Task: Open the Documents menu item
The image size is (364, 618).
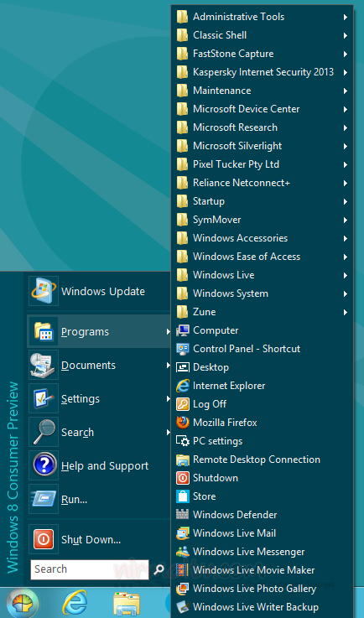Action: coord(99,365)
